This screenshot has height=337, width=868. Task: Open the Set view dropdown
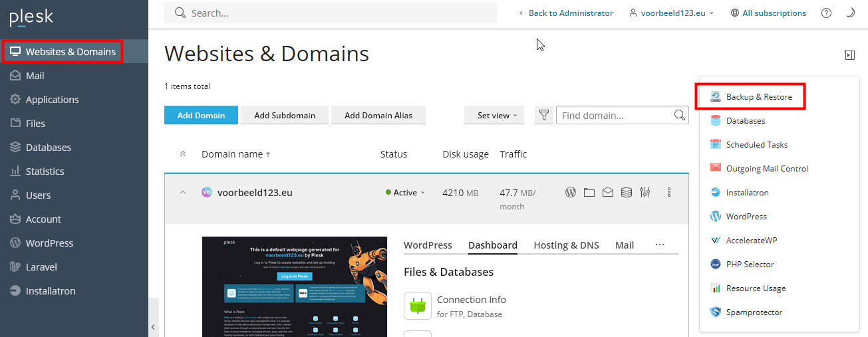(494, 115)
